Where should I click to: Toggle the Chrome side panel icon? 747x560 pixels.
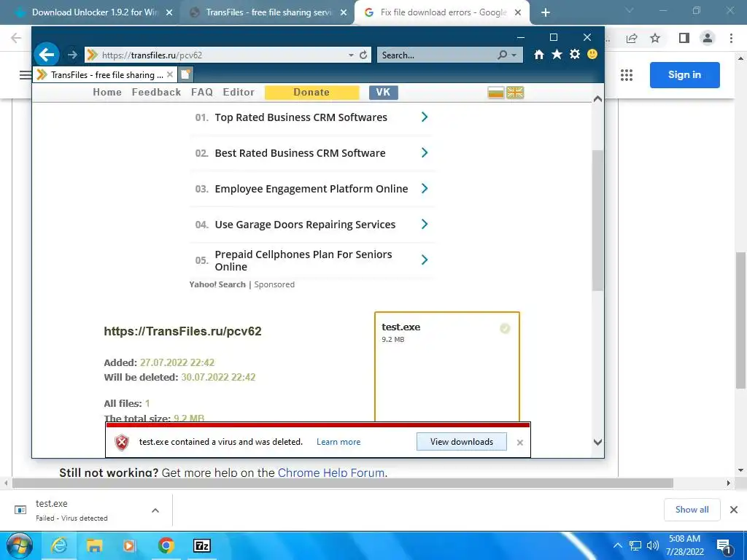pyautogui.click(x=684, y=38)
